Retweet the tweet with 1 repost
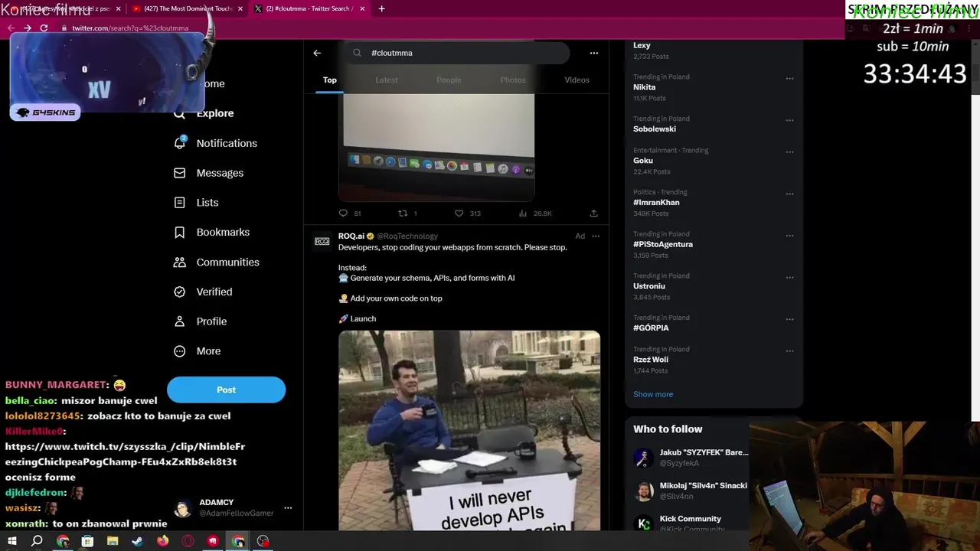The image size is (980, 551). pyautogui.click(x=403, y=214)
